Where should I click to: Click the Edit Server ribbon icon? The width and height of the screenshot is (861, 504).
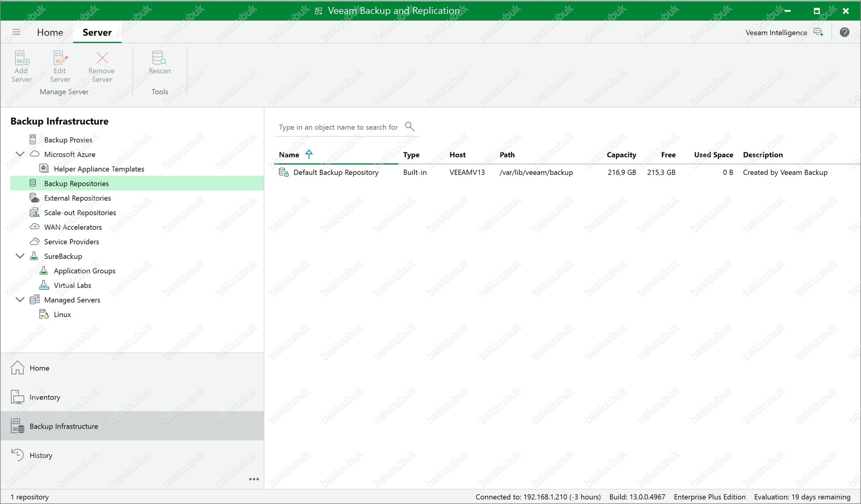(60, 59)
